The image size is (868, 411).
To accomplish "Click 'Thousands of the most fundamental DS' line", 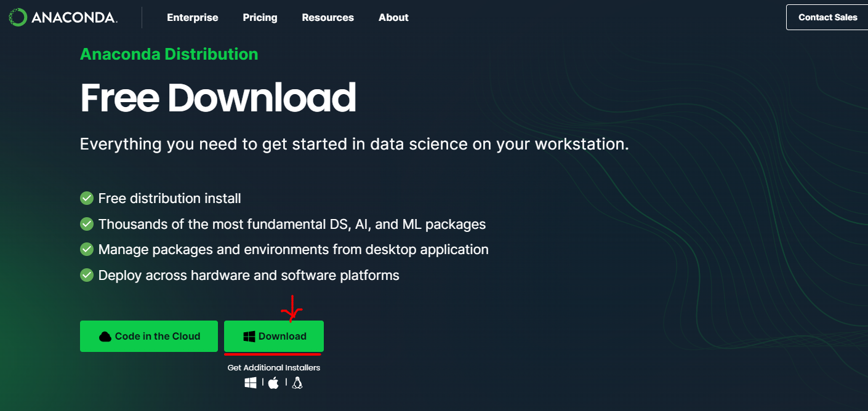I will (292, 224).
